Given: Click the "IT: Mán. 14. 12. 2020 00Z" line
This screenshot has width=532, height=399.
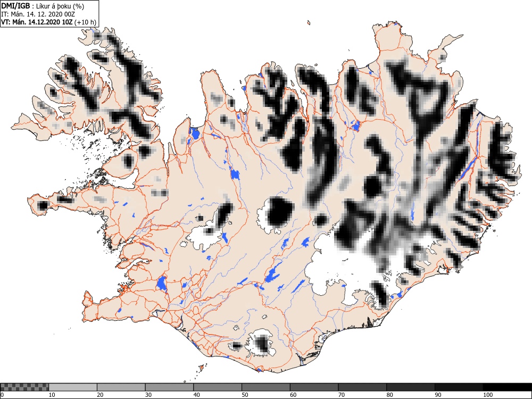Looking at the screenshot, I should (38, 14).
